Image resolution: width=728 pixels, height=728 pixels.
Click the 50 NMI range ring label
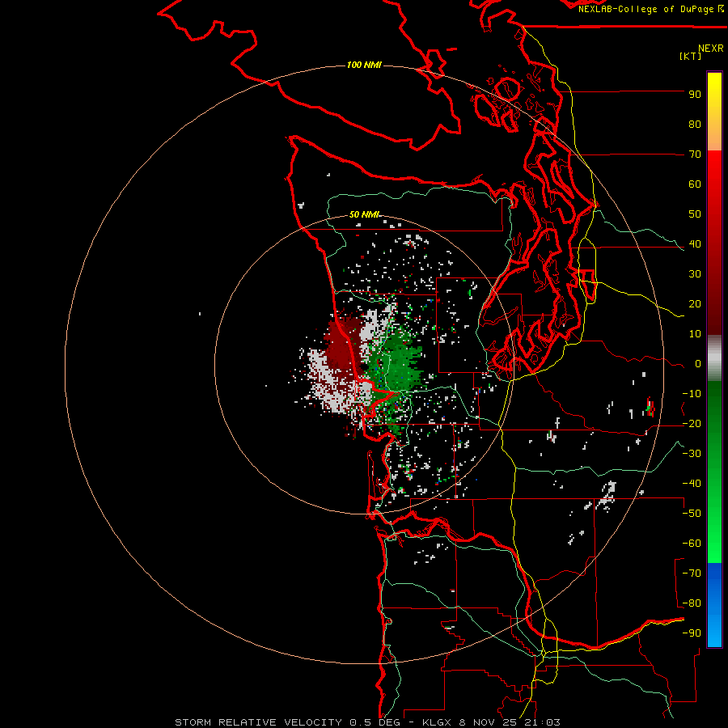pos(364,214)
